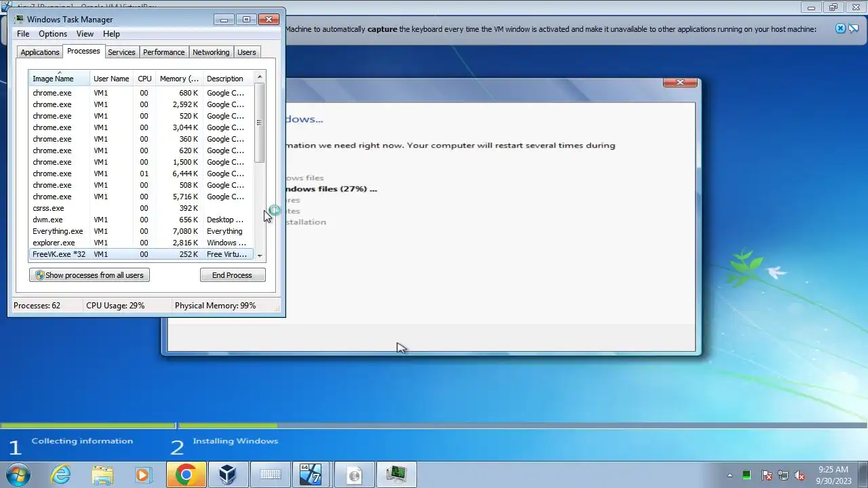Click the process list scrollbar thumb
The width and height of the screenshot is (868, 488).
(x=259, y=123)
